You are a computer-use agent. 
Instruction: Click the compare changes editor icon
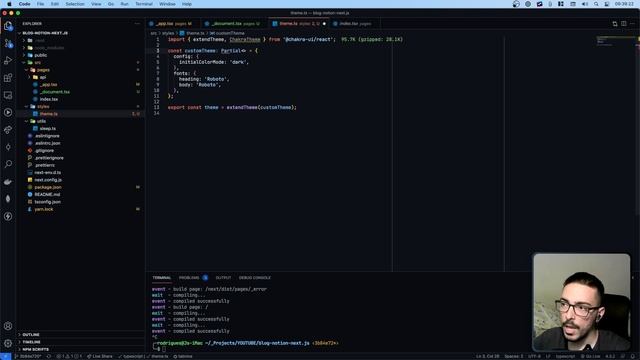pyautogui.click(x=615, y=24)
